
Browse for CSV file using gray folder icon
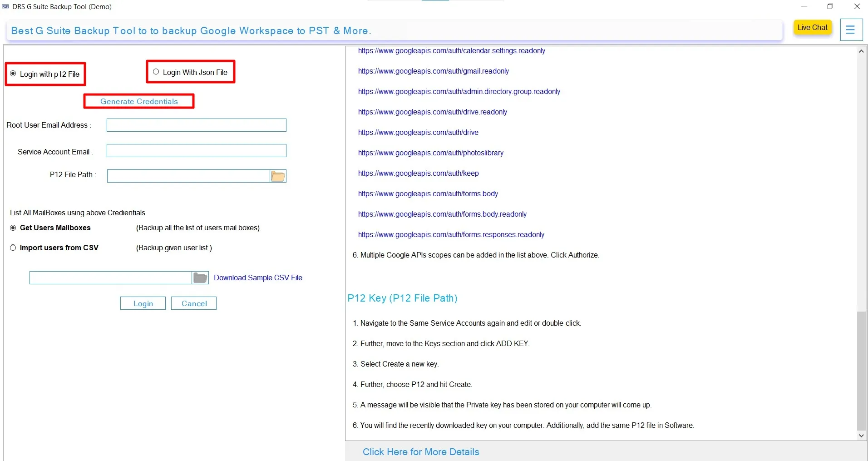(200, 278)
